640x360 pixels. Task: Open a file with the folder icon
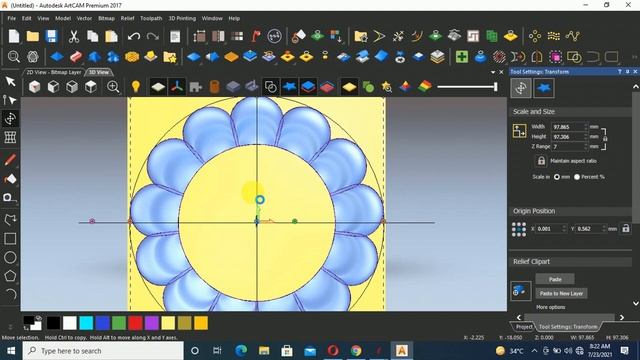[33, 36]
